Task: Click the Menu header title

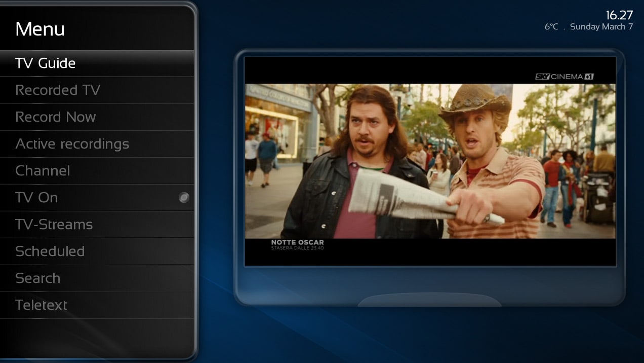Action: coord(40,29)
